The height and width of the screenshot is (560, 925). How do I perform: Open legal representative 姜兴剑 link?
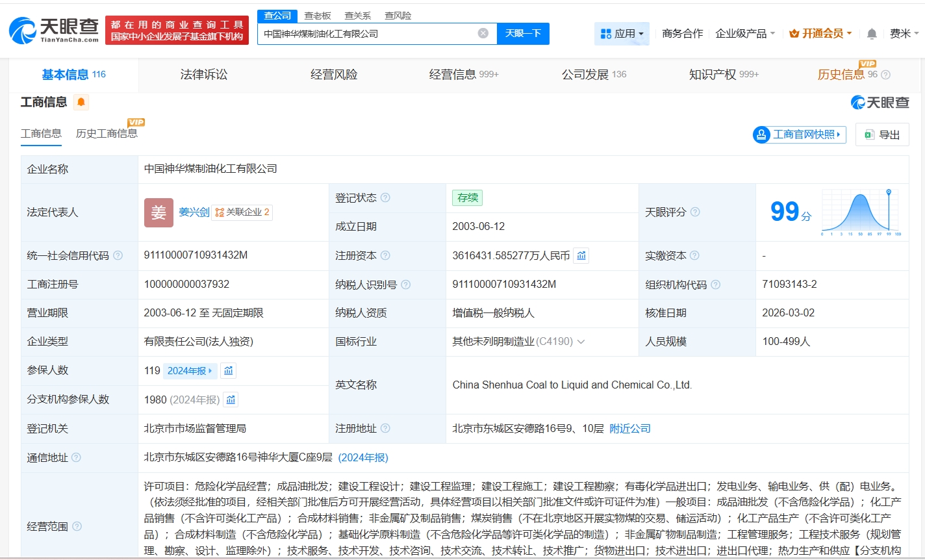(194, 212)
